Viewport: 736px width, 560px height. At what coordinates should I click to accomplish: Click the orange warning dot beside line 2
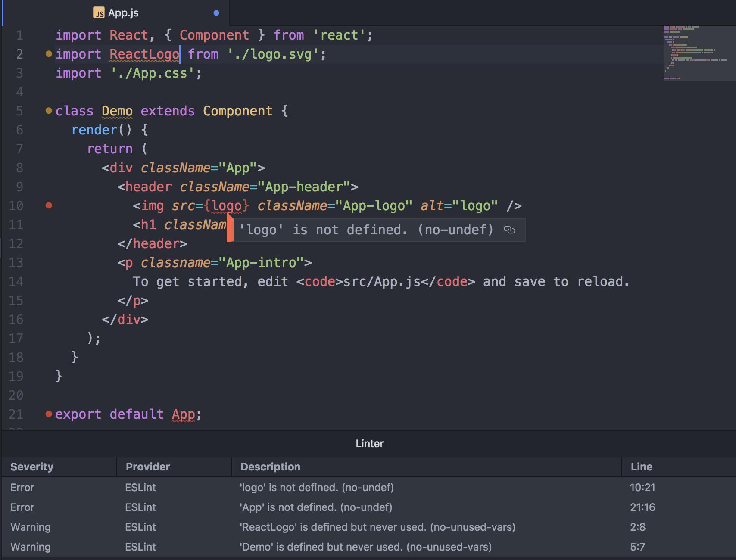[x=49, y=54]
